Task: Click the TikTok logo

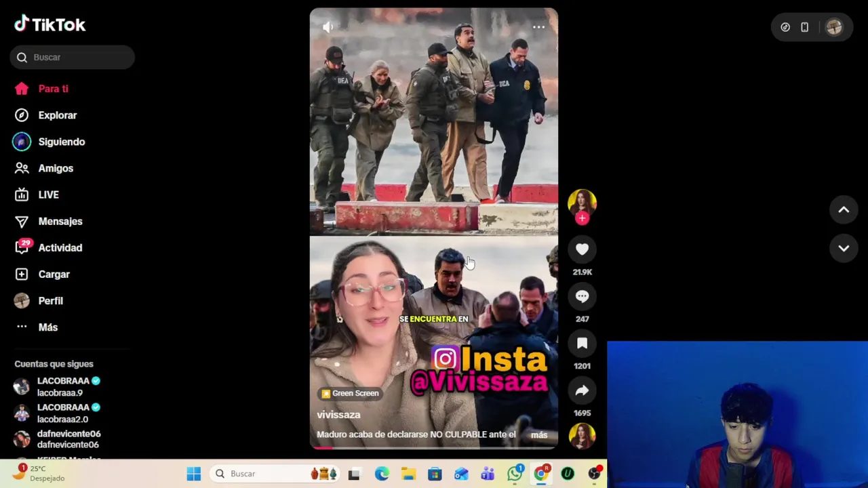Action: 50,24
